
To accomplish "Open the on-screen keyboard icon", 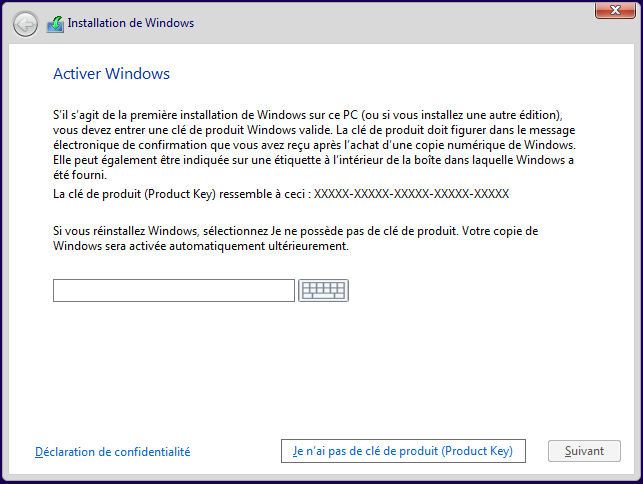I will 323,291.
